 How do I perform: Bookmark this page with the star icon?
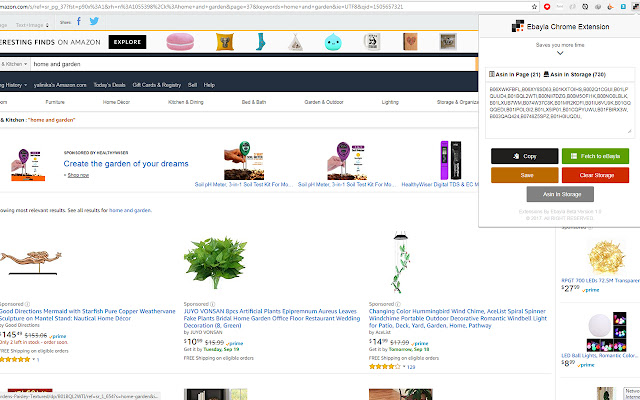point(534,7)
